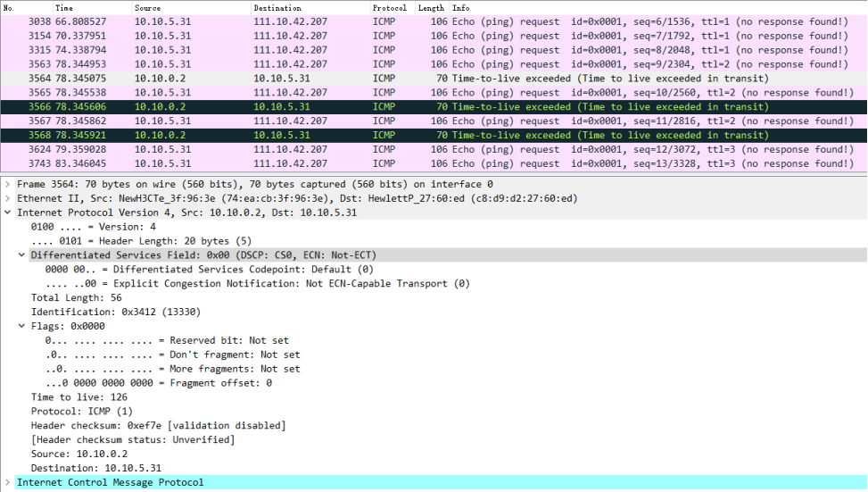Select the Explicit Congestion Notification line
Image resolution: width=868 pixels, height=492 pixels.
[x=258, y=284]
